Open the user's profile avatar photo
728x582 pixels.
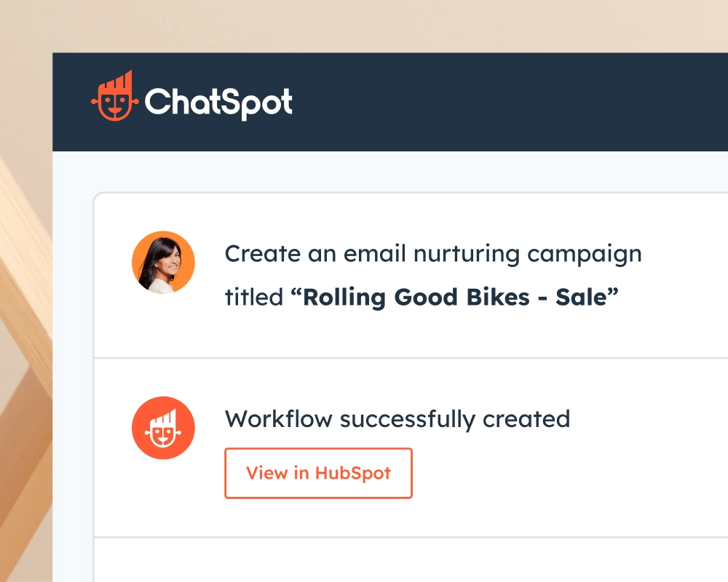click(x=163, y=263)
